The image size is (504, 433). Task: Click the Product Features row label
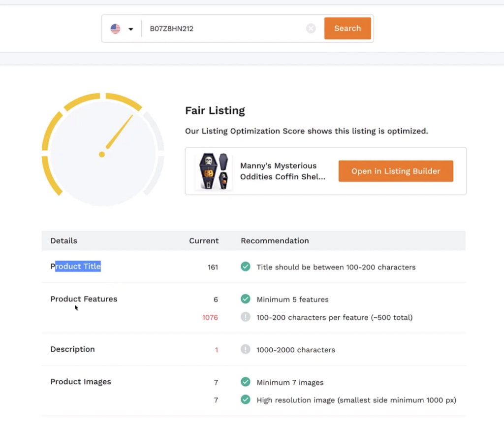coord(84,299)
